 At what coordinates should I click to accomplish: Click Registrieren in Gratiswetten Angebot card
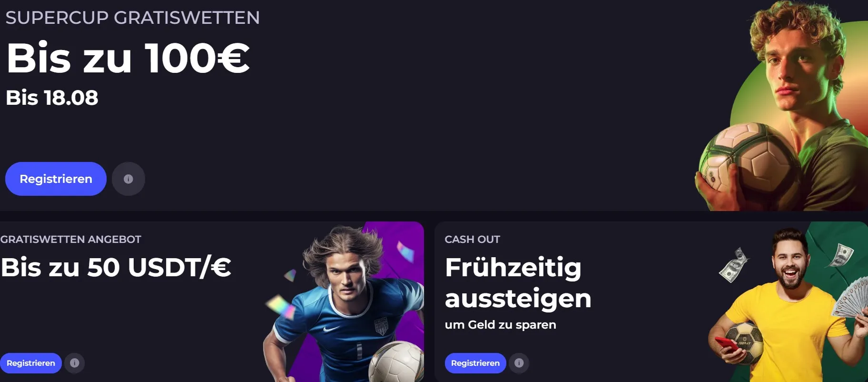[x=31, y=363]
